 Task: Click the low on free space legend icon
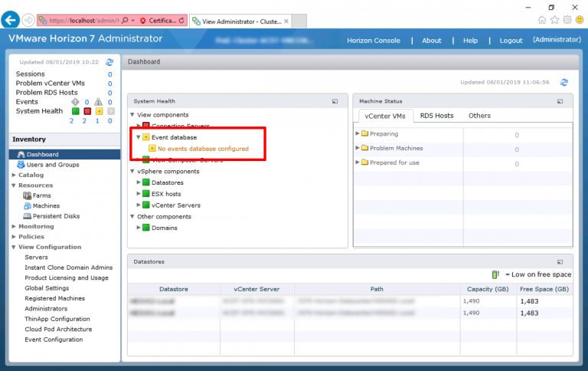point(495,274)
